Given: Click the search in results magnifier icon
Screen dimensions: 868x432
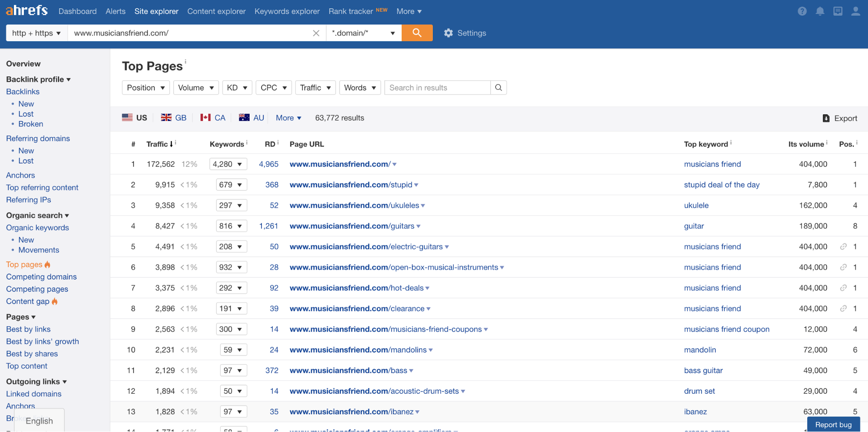Looking at the screenshot, I should point(498,88).
